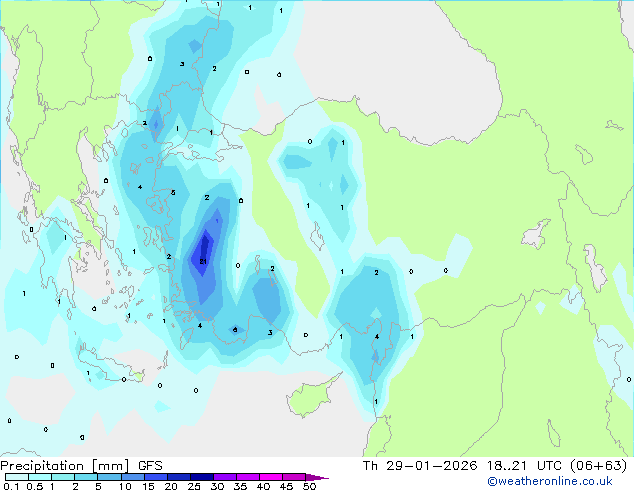Click the 45–50 mm legend swatch
This screenshot has height=490, width=634.
tap(294, 477)
